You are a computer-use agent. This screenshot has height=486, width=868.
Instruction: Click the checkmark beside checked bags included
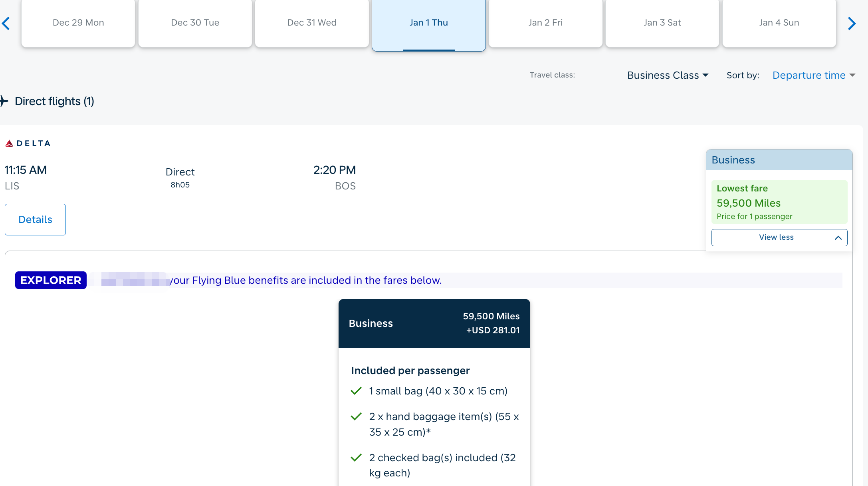click(356, 458)
